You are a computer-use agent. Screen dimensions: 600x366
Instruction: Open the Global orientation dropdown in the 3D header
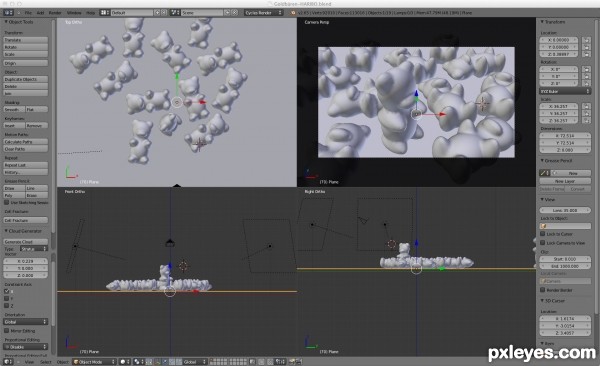coord(194,362)
